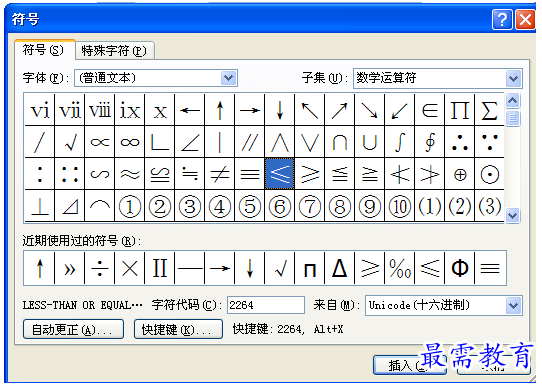Select the parenthesized (2) symbol
Screen dimensions: 542x387
pos(460,206)
